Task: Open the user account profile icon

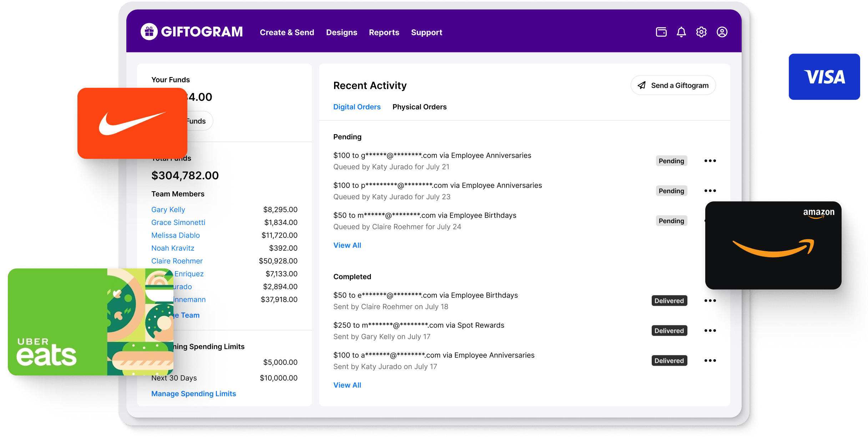Action: [x=722, y=32]
